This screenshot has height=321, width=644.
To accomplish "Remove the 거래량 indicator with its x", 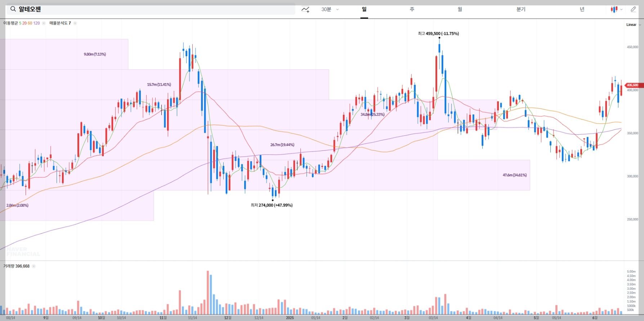I will [x=33, y=266].
